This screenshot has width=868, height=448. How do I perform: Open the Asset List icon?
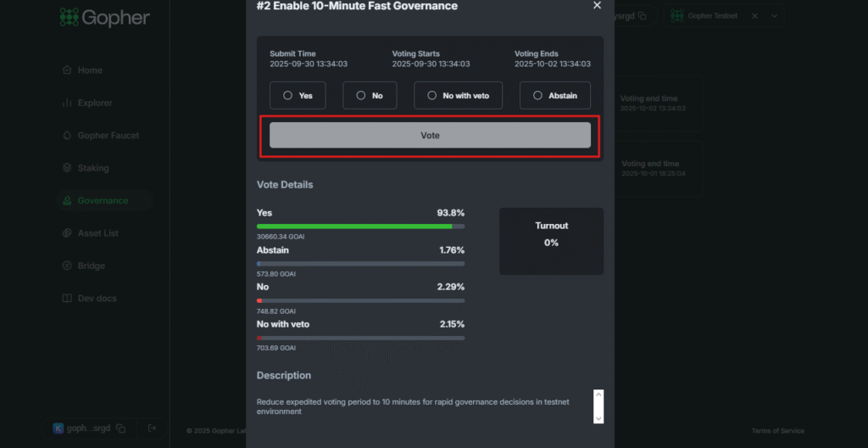click(x=67, y=233)
